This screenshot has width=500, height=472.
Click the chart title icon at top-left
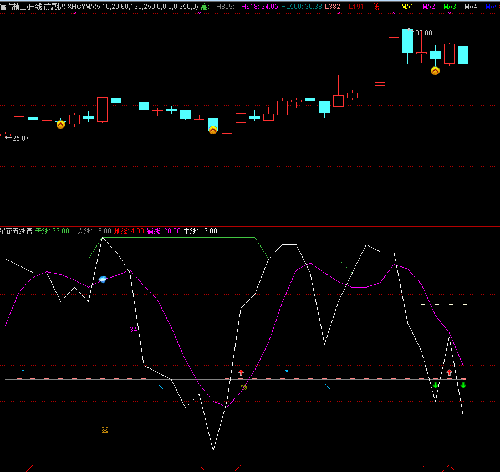click(3, 6)
